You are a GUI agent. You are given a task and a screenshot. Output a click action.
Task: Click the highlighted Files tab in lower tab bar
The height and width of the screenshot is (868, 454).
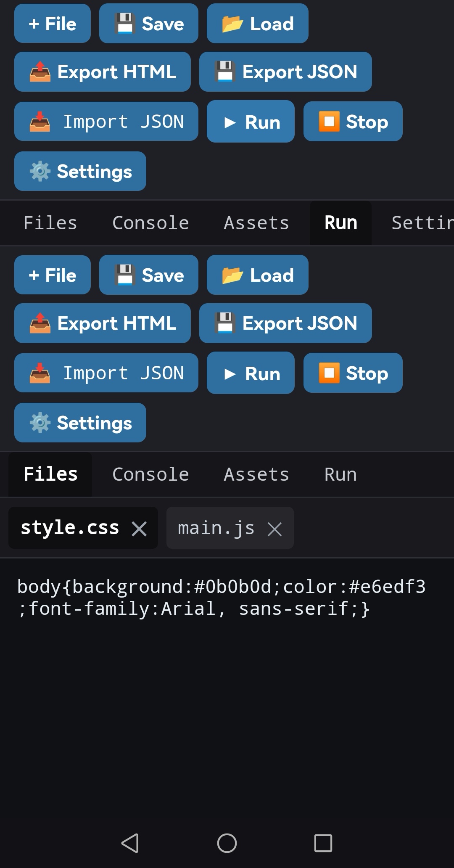[50, 474]
